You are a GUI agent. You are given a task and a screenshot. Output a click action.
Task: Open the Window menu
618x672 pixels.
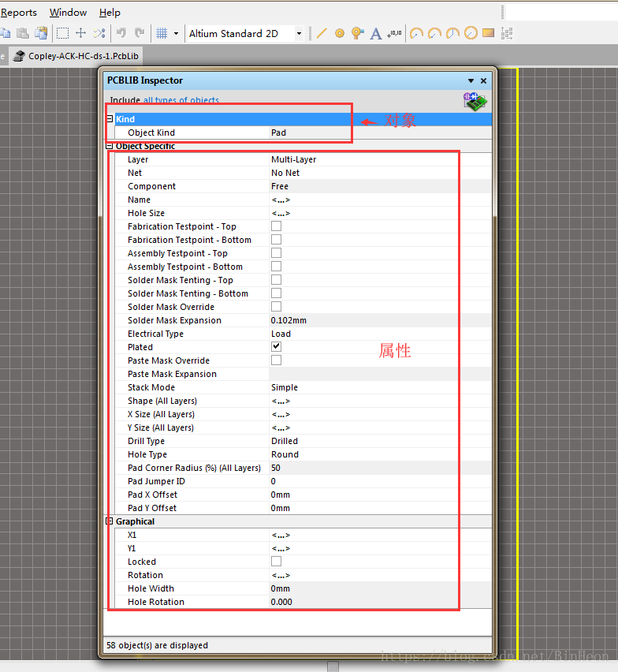tap(68, 13)
